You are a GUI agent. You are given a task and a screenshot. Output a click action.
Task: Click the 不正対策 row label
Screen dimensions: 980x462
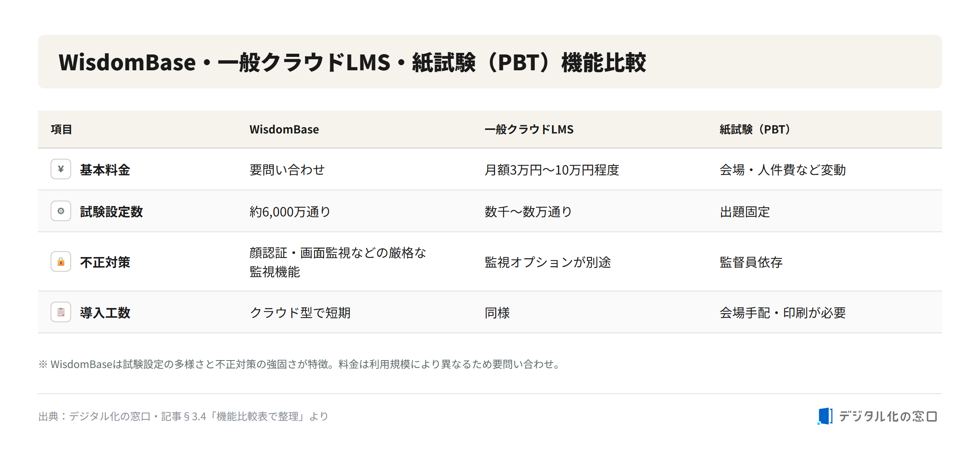tap(105, 262)
